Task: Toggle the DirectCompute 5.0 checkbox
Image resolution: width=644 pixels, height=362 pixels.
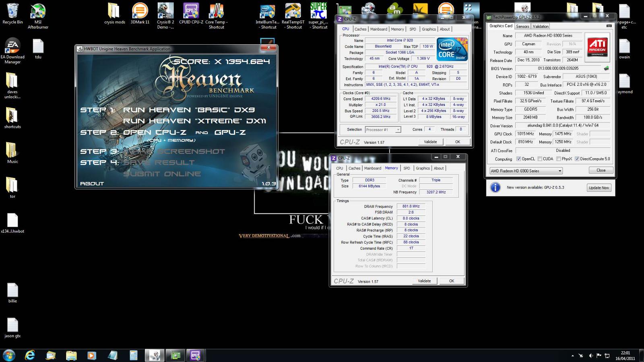Action: click(577, 159)
